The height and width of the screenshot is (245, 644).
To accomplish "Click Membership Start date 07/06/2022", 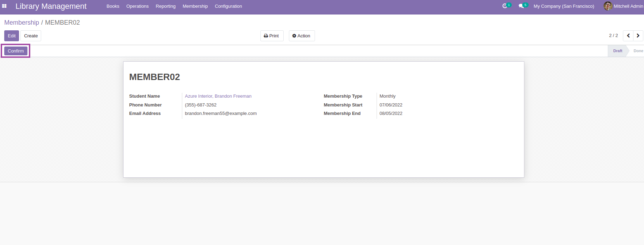I will point(391,105).
